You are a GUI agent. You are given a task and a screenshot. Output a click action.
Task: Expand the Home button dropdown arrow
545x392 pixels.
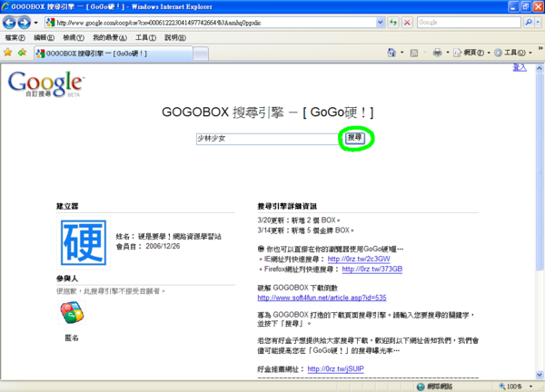(x=402, y=53)
